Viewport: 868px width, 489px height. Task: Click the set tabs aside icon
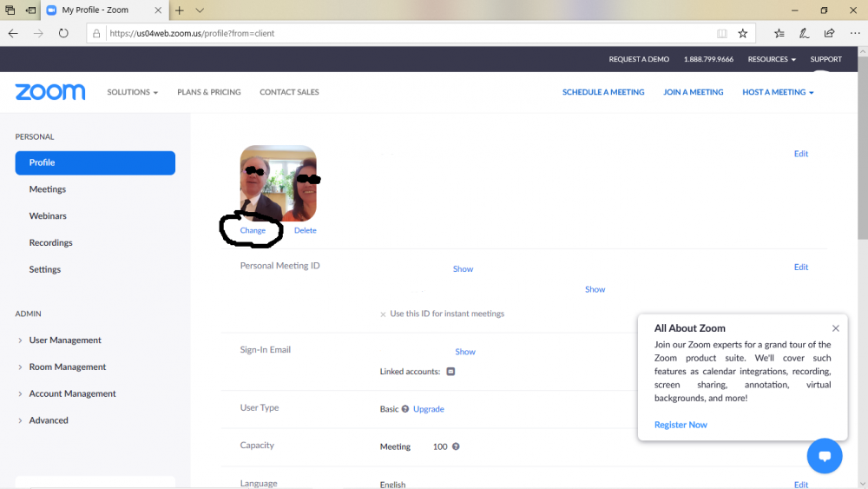click(31, 10)
